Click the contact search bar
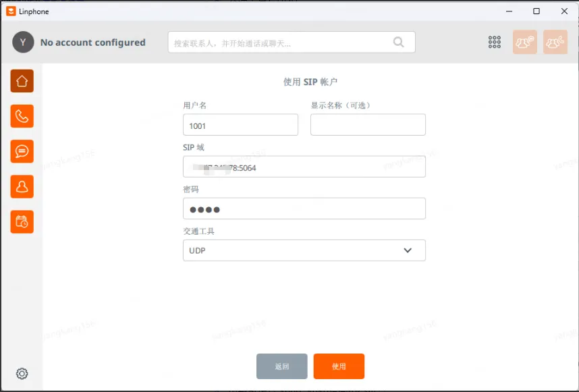The image size is (579, 392). (283, 42)
